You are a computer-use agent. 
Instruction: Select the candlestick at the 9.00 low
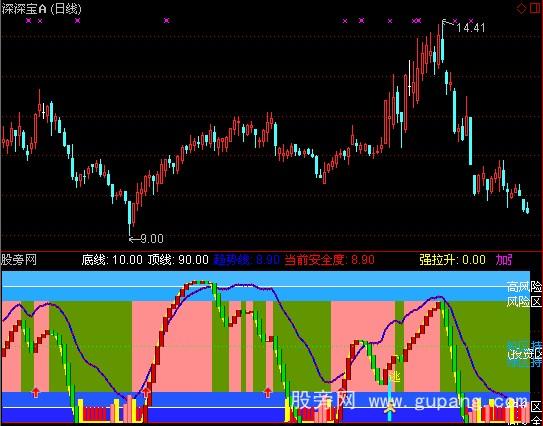coord(130,218)
